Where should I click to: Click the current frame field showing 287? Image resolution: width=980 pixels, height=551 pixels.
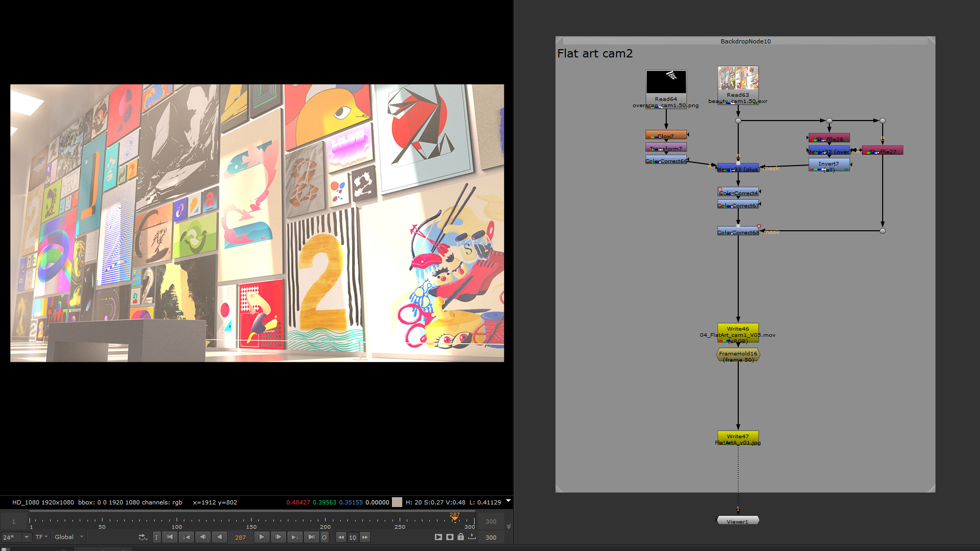click(x=241, y=537)
